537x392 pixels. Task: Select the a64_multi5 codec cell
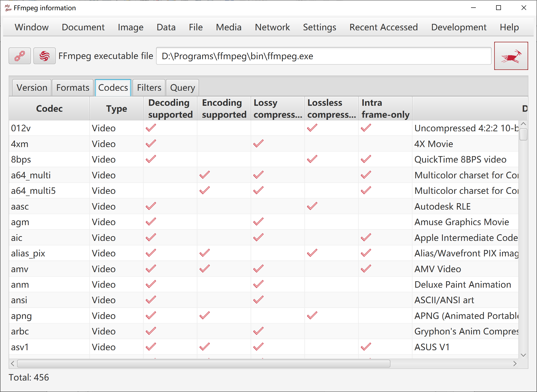pos(49,191)
